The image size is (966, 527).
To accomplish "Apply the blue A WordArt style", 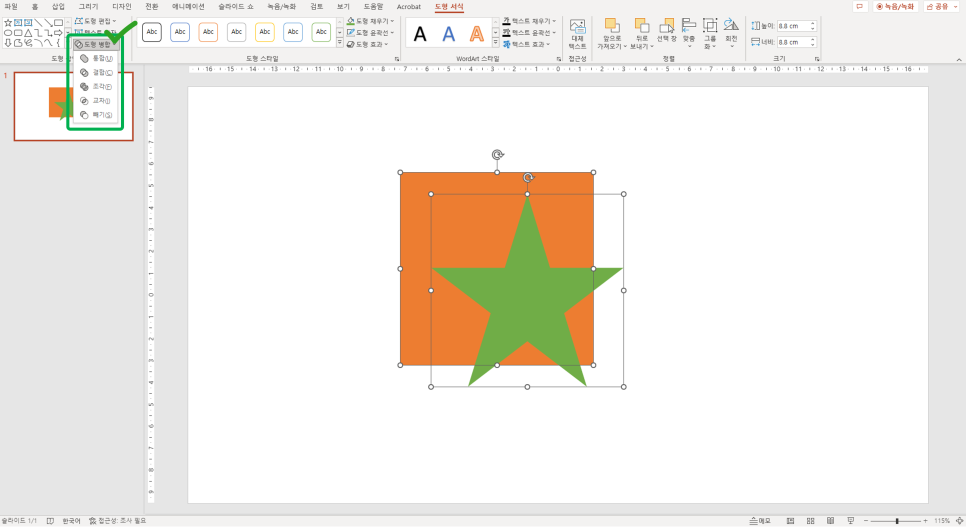I will (448, 34).
